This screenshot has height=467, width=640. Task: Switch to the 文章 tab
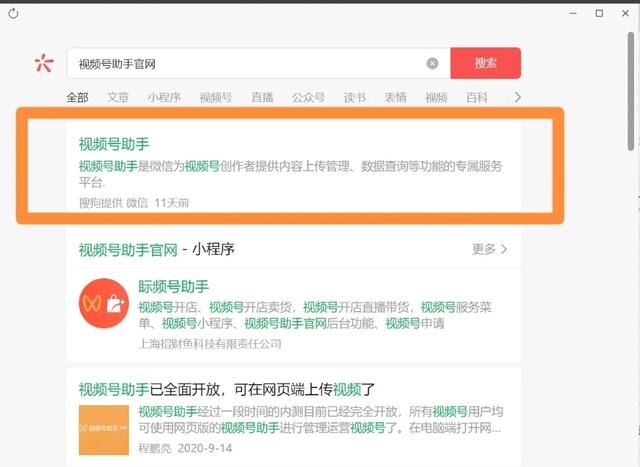coord(118,98)
